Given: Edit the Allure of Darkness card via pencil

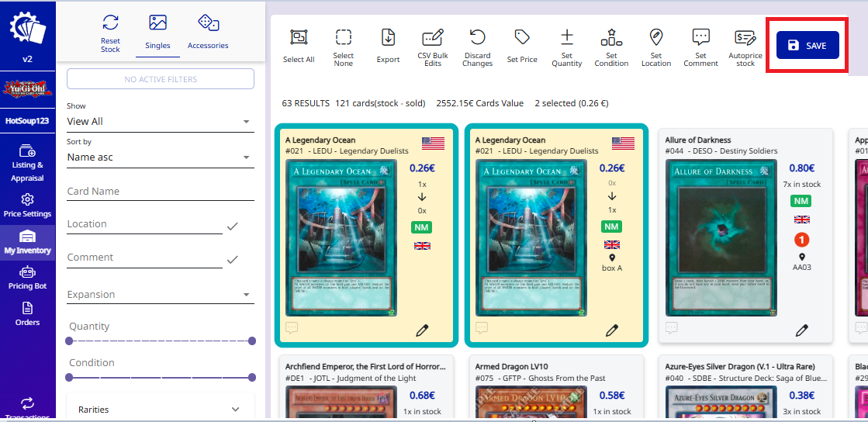Looking at the screenshot, I should tap(801, 330).
